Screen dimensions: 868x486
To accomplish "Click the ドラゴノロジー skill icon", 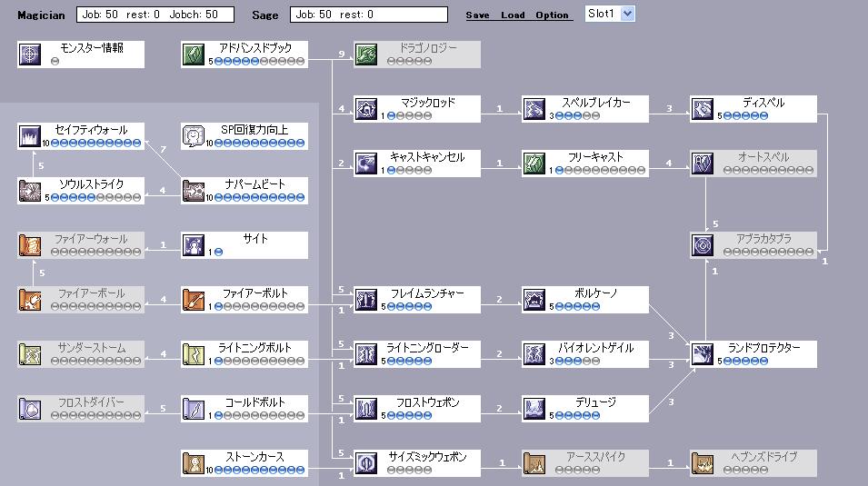I will coord(366,55).
